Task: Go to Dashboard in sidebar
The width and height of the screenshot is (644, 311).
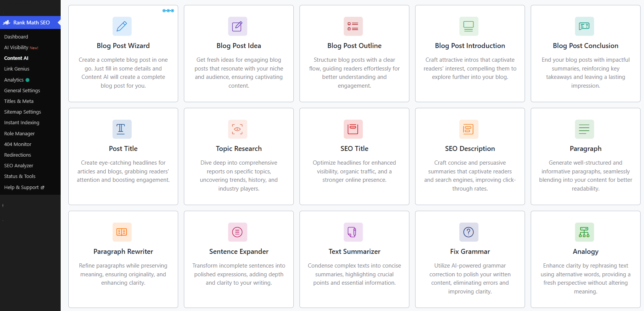Action: [16, 37]
